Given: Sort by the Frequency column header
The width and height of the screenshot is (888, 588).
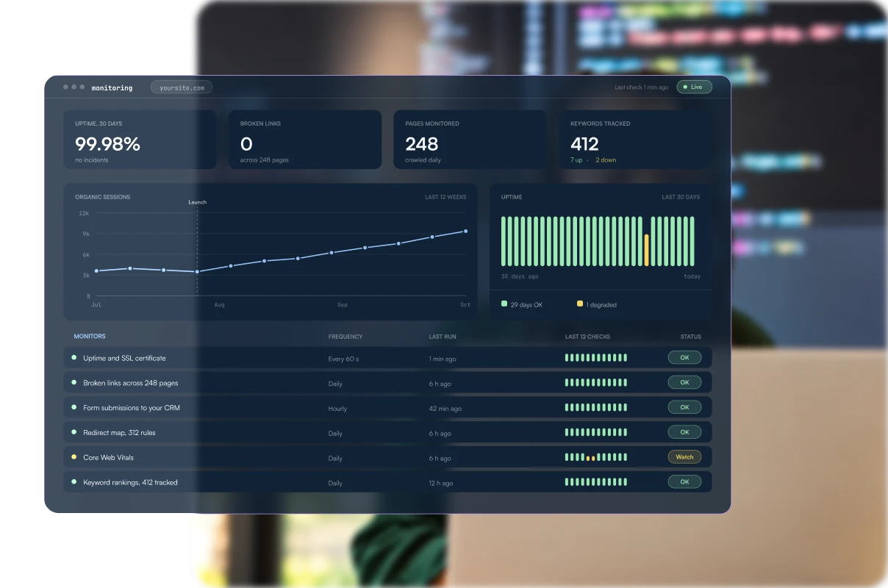Looking at the screenshot, I should 345,337.
